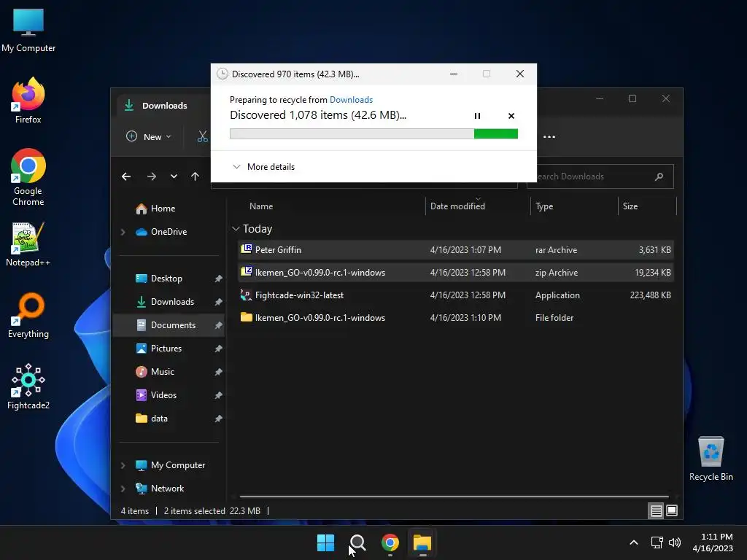Select the Recycle Bin desktop icon
The image size is (747, 560).
711,459
